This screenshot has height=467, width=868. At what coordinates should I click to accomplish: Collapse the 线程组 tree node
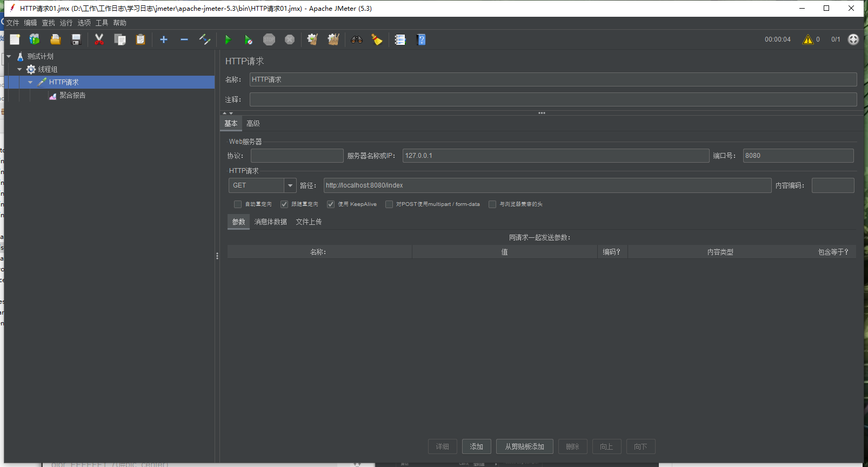coord(19,69)
